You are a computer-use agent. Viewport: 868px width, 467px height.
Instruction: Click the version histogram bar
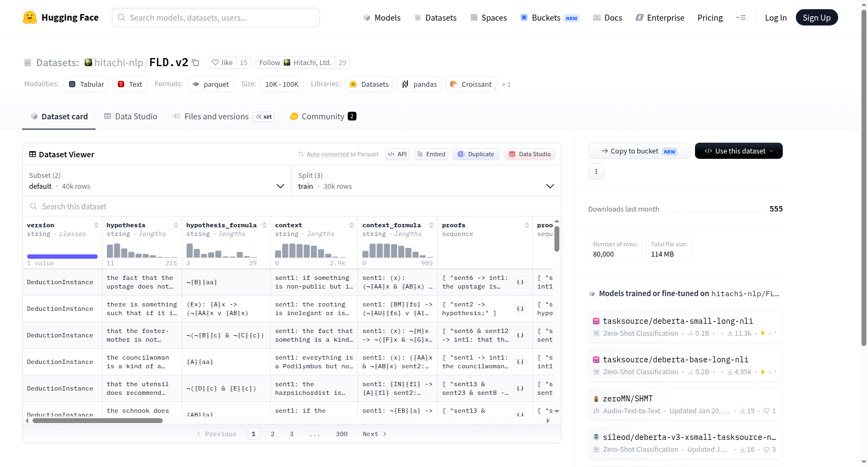(62, 257)
